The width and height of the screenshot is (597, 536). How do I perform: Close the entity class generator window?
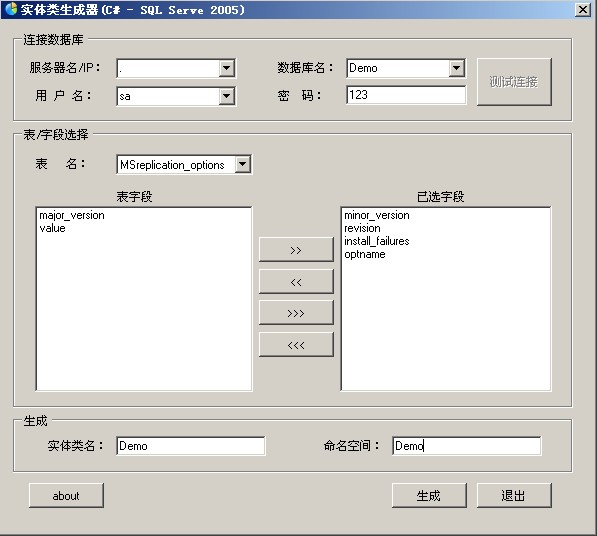click(x=583, y=10)
